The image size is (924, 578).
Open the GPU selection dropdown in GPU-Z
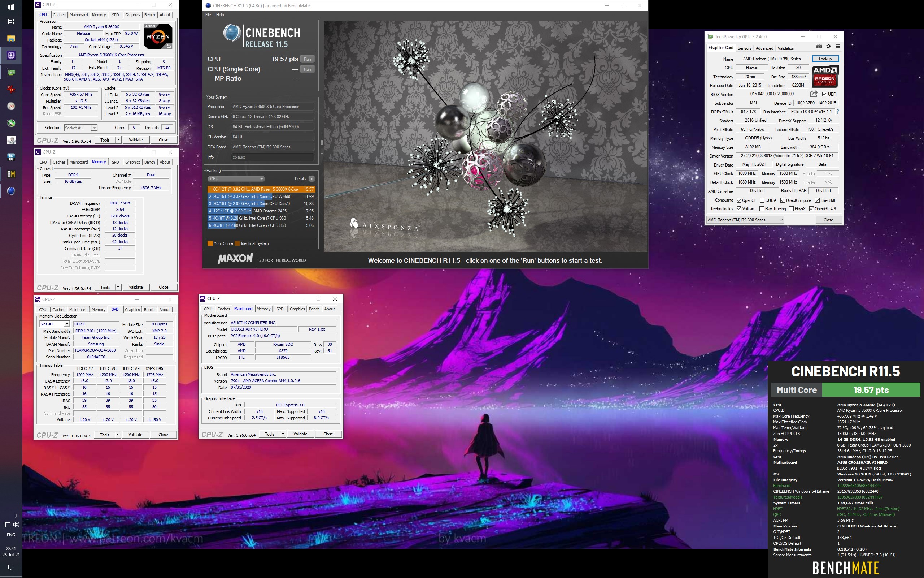pyautogui.click(x=745, y=220)
